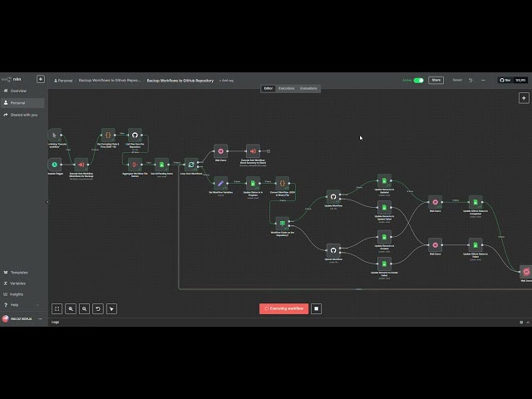This screenshot has height=399, width=532.
Task: Pop out the Logs panel
Action: [x=521, y=323]
